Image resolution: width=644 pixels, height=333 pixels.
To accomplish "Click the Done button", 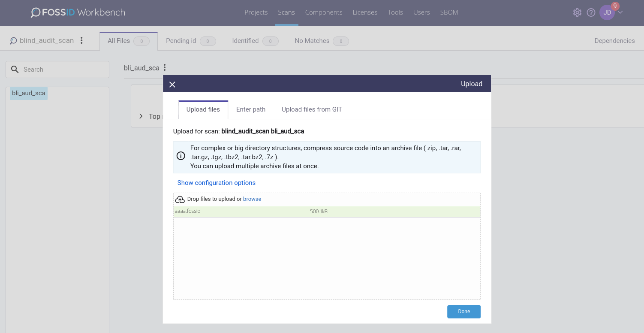I will [464, 312].
